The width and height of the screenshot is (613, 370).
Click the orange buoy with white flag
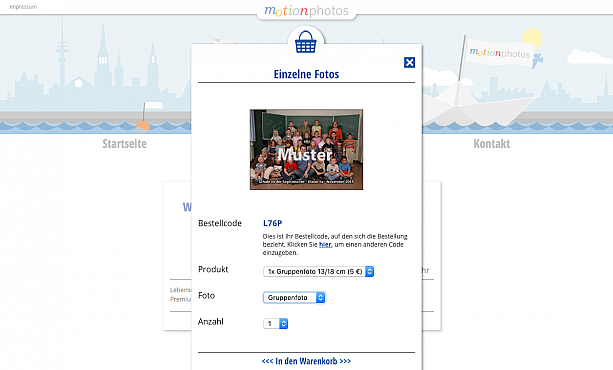pyautogui.click(x=143, y=126)
